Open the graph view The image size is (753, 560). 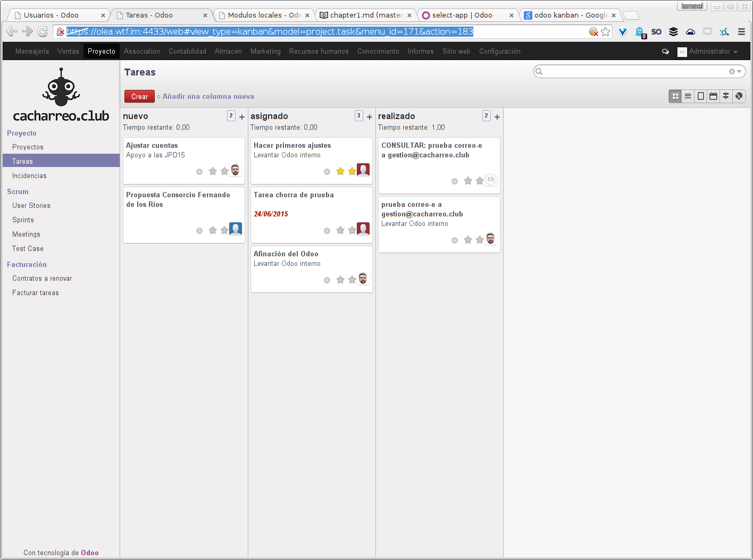point(739,96)
